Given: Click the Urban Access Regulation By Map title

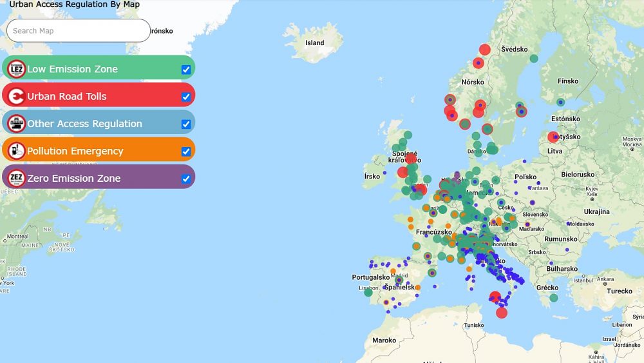Looking at the screenshot, I should pos(74,5).
